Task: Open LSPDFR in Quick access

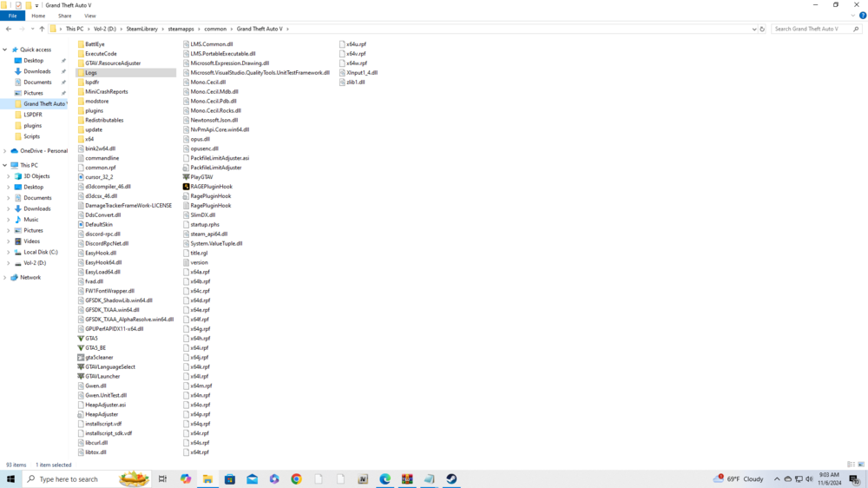Action: pyautogui.click(x=33, y=115)
